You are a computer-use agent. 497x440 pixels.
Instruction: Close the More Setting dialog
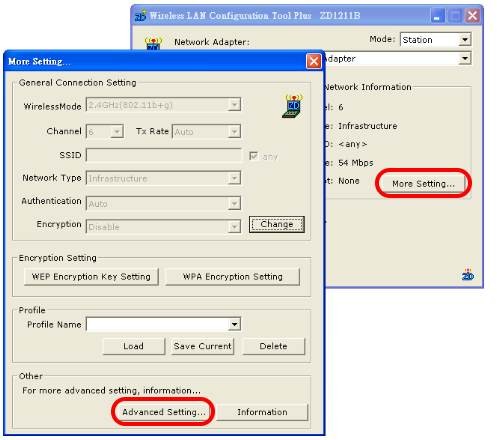[313, 61]
